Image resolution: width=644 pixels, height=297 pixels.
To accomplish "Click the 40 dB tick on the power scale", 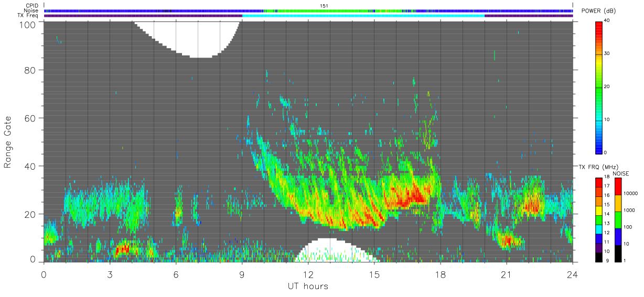I will pos(607,20).
